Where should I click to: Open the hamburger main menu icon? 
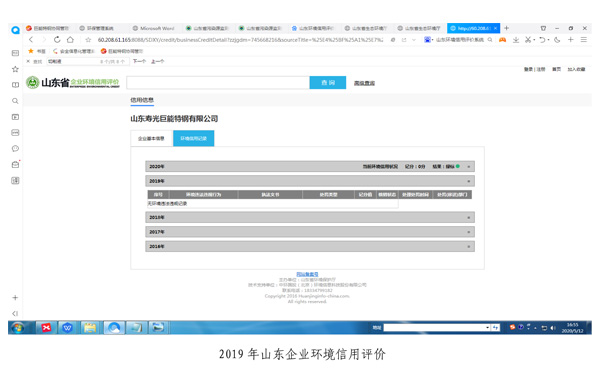(584, 39)
